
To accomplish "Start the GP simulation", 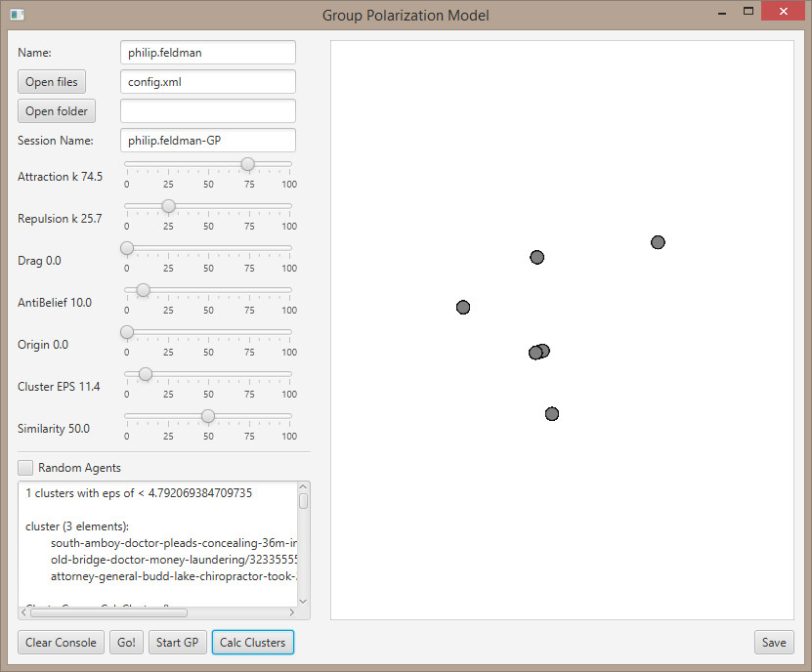I will pos(177,642).
